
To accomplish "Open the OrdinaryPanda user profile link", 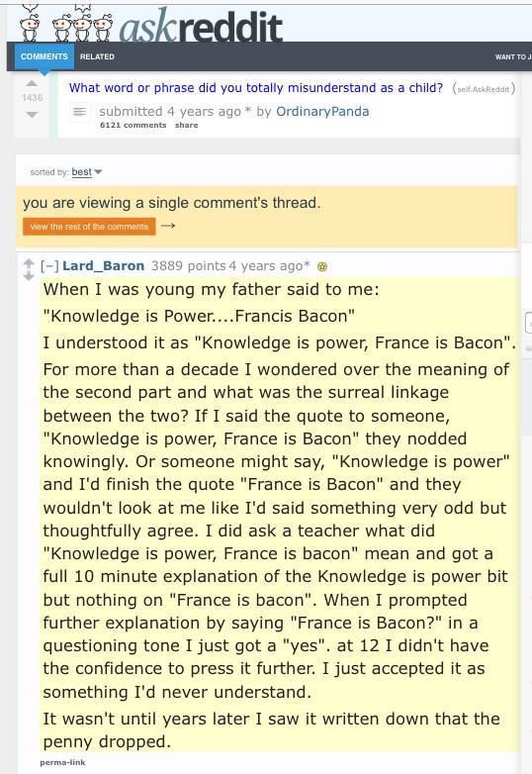I will [x=322, y=112].
